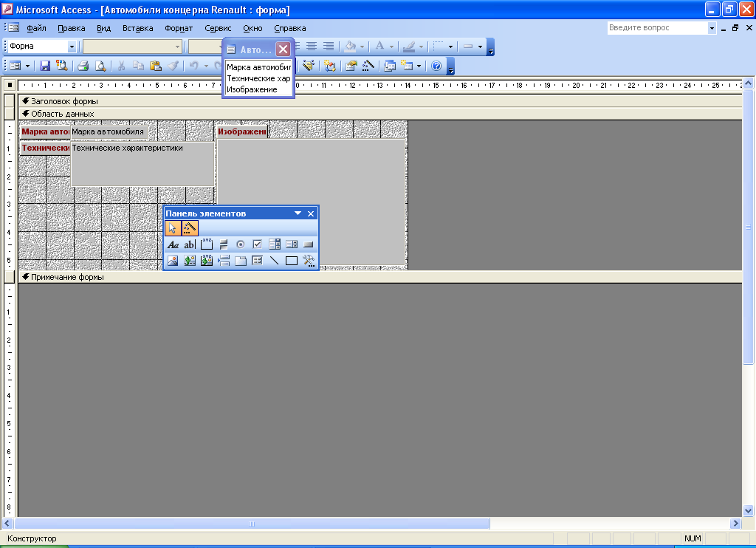The width and height of the screenshot is (756, 548).
Task: Click the blue Help question icon
Action: (x=436, y=66)
